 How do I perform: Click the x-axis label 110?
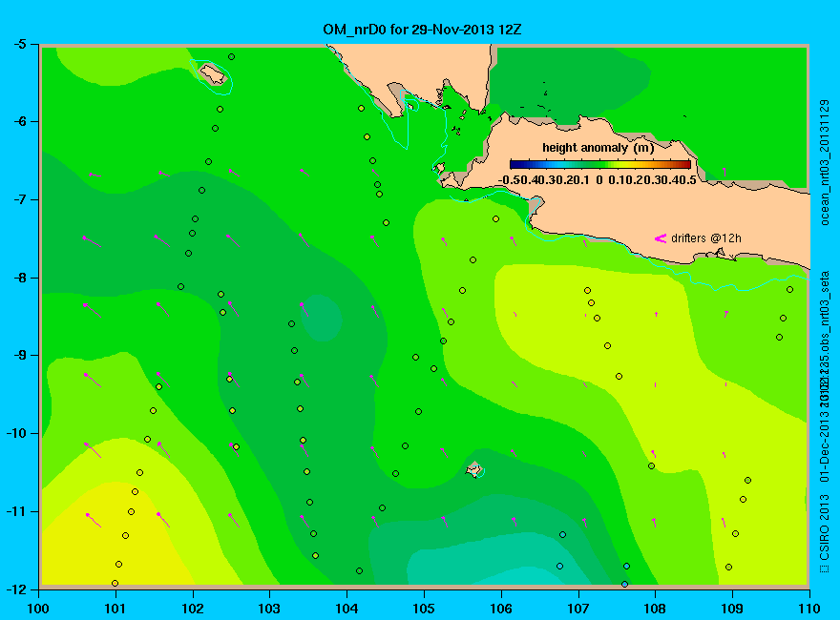[x=809, y=609]
